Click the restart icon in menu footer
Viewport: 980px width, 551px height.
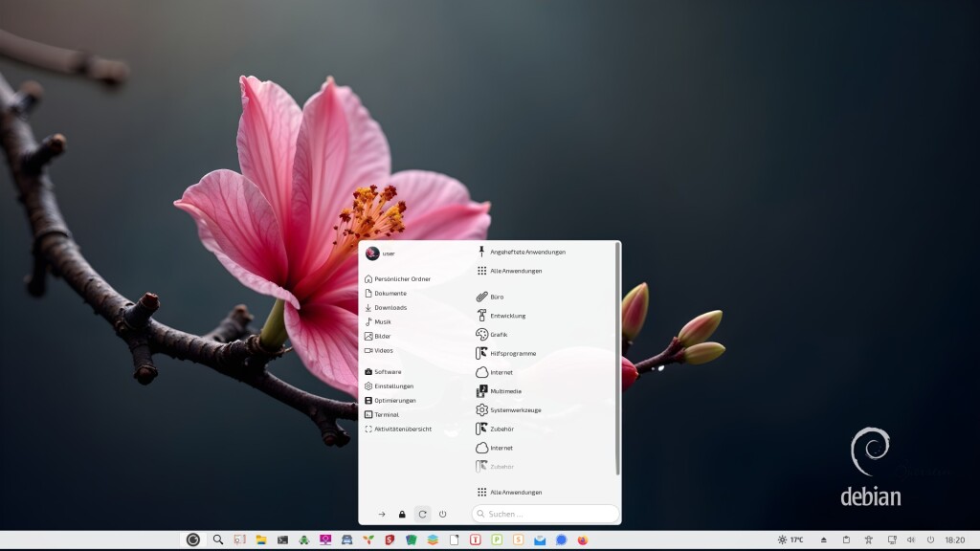pos(422,514)
